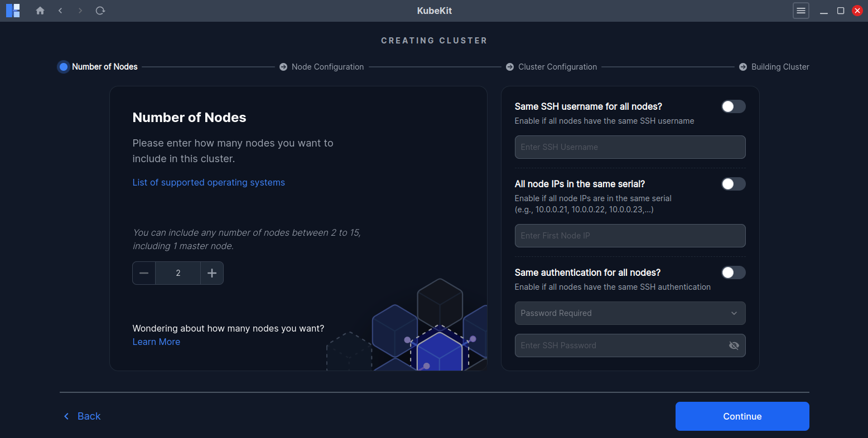Screen dimensions: 868x438
Task: Click the Home icon in the toolbar
Action: click(40, 11)
